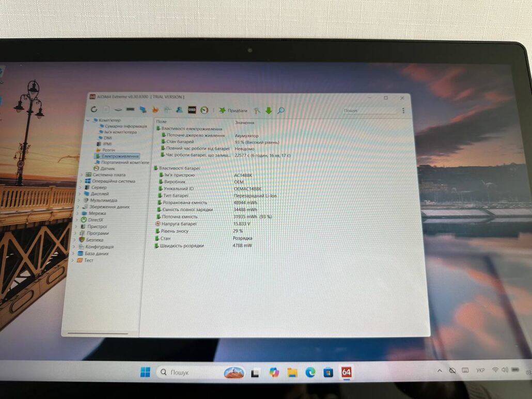532x399 pixels.
Task: Show hidden tray icons chevron
Action: tap(440, 371)
